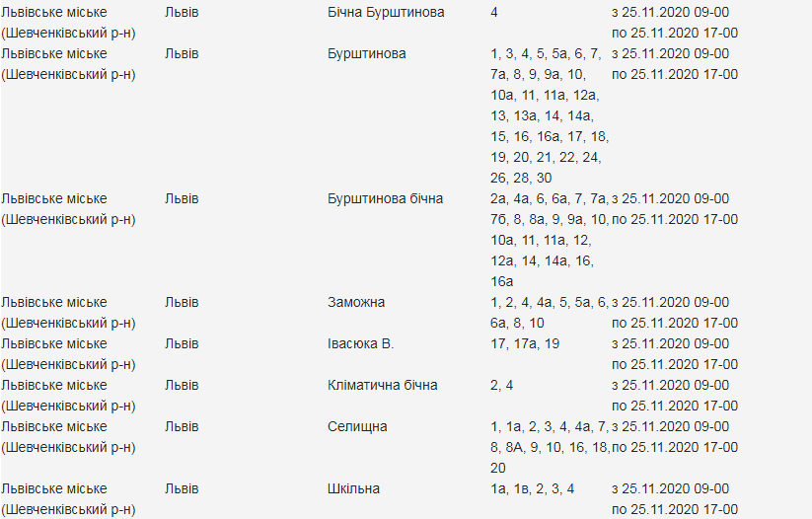
Task: Click house numbers 2, 4 for Кліматична бічна
Action: 502,385
